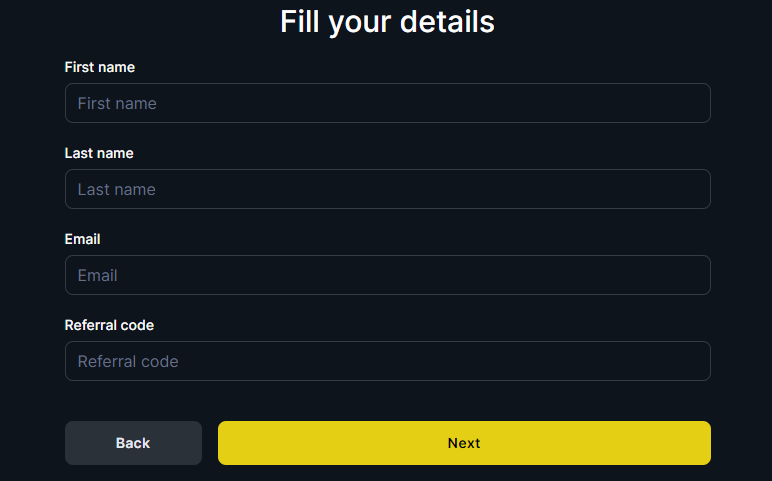Image resolution: width=772 pixels, height=481 pixels.
Task: Focus the Last name text box
Action: point(387,189)
